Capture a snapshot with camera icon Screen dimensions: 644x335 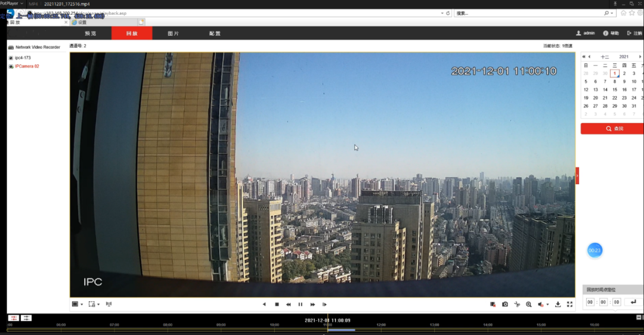click(505, 304)
